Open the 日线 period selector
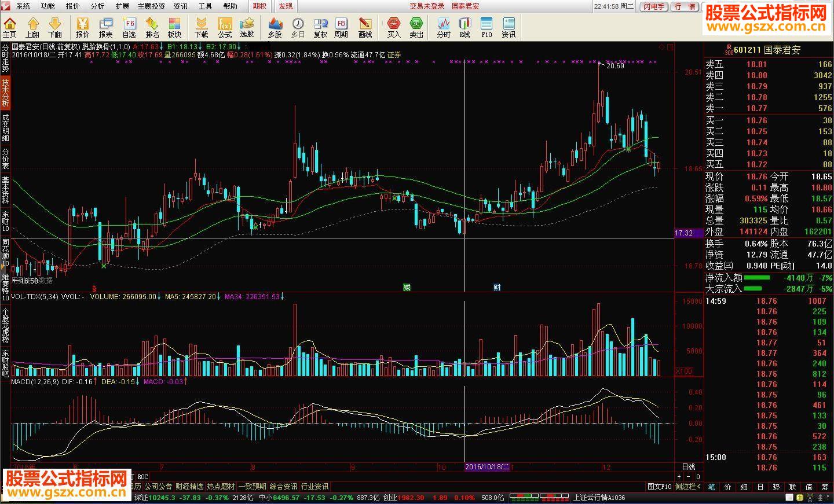Viewport: 834px width, 504px height. [689, 467]
